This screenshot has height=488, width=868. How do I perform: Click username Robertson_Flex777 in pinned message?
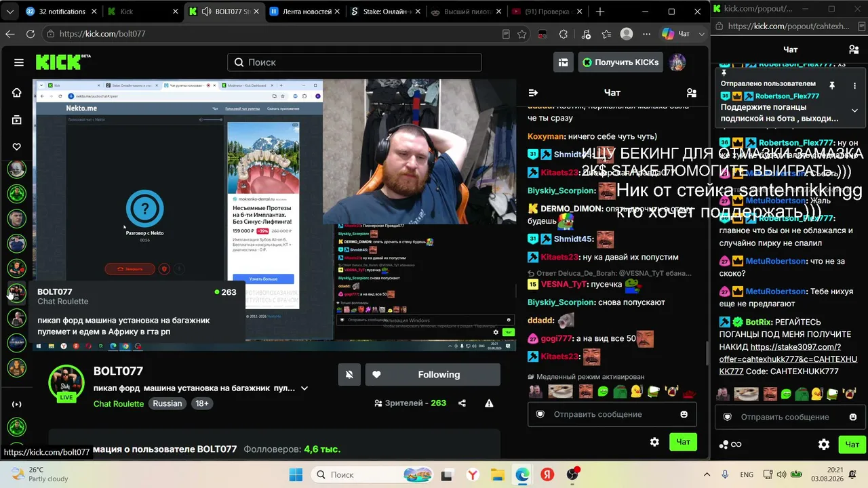pyautogui.click(x=787, y=96)
